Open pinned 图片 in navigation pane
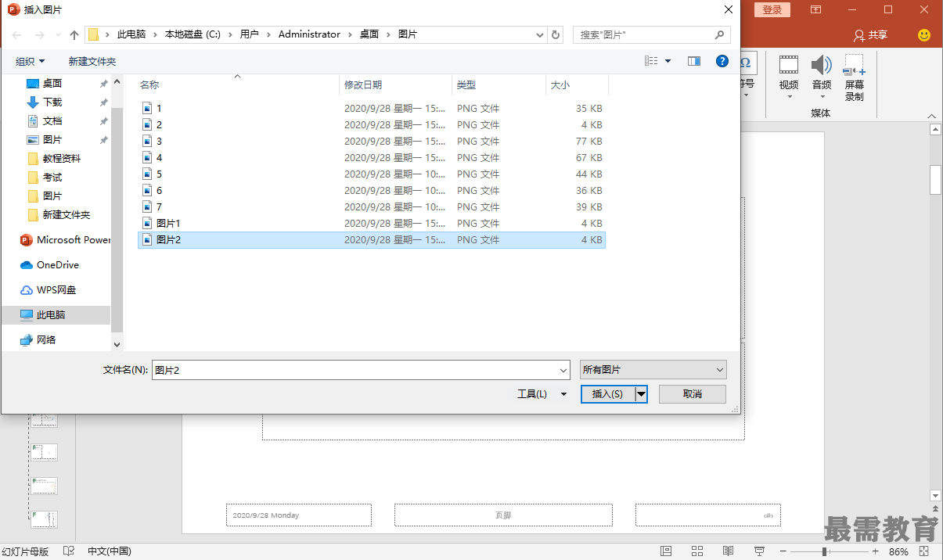943x560 pixels. click(x=52, y=140)
